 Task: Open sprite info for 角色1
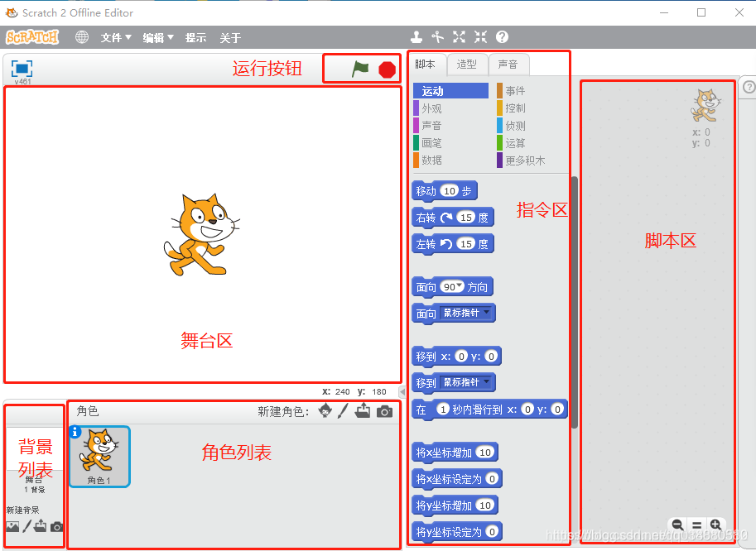pyautogui.click(x=75, y=432)
